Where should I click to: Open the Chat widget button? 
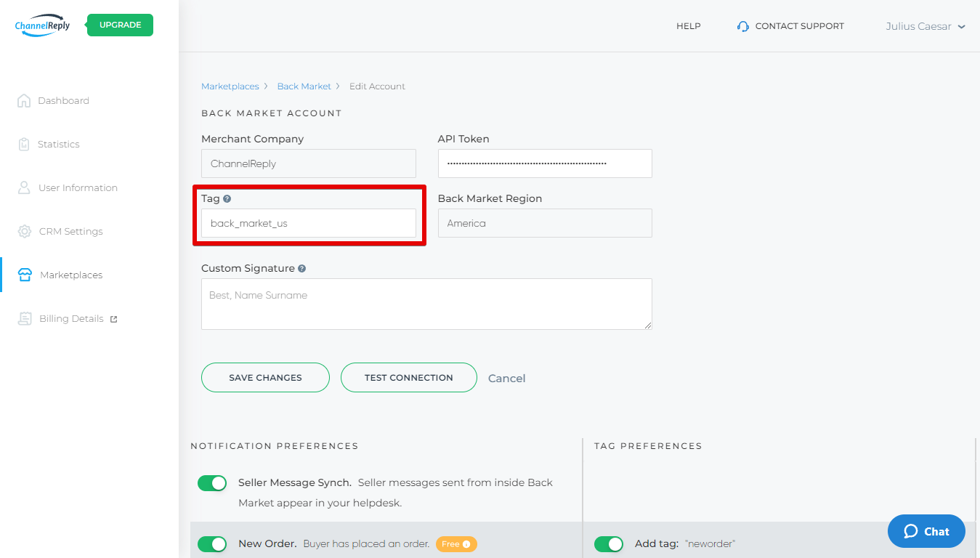point(926,531)
